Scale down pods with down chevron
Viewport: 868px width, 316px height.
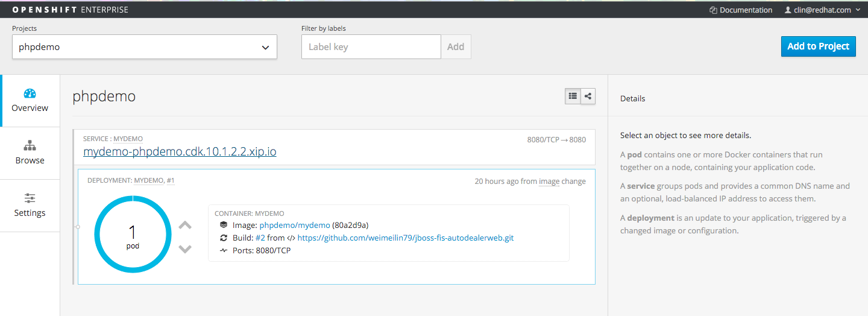click(185, 248)
